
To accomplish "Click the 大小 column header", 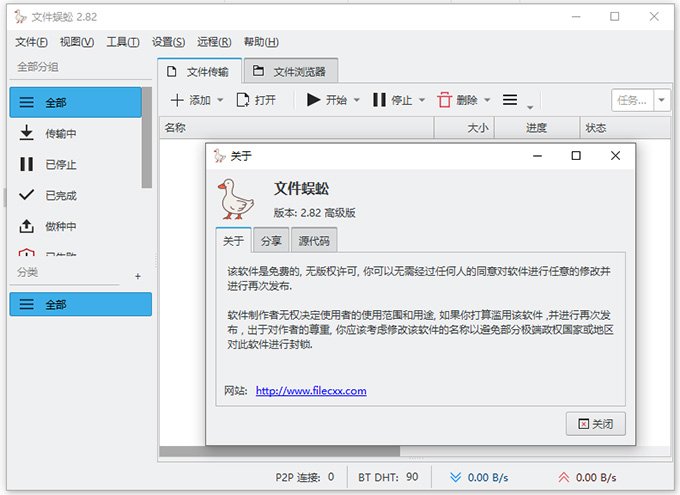I will tap(464, 128).
